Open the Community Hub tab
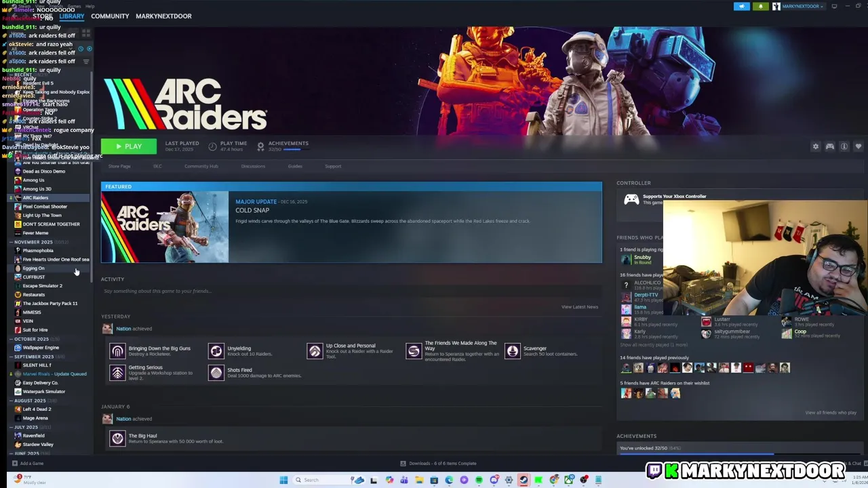This screenshot has height=488, width=868. tap(201, 166)
